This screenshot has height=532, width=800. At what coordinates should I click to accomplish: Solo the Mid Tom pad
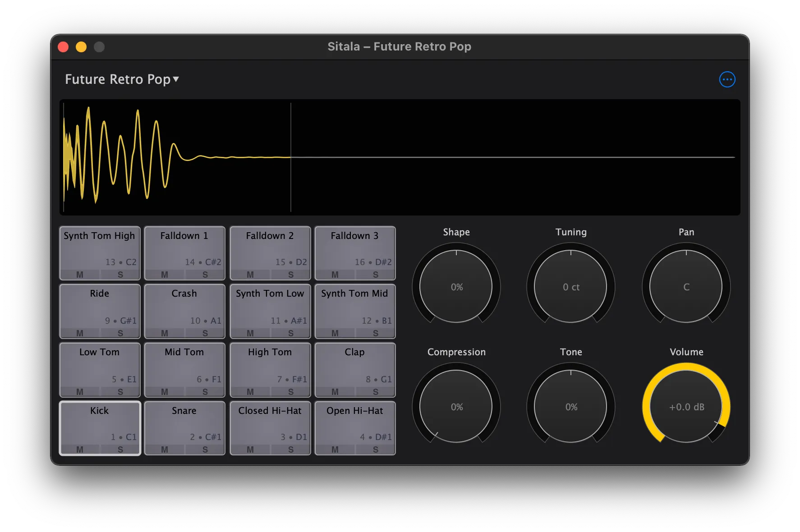205,392
